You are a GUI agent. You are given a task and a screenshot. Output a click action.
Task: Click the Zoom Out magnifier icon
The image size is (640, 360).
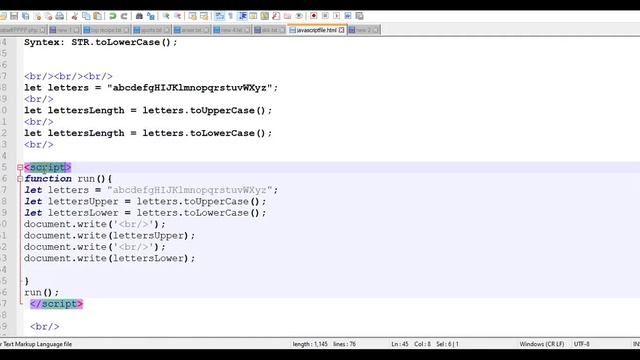click(x=178, y=16)
